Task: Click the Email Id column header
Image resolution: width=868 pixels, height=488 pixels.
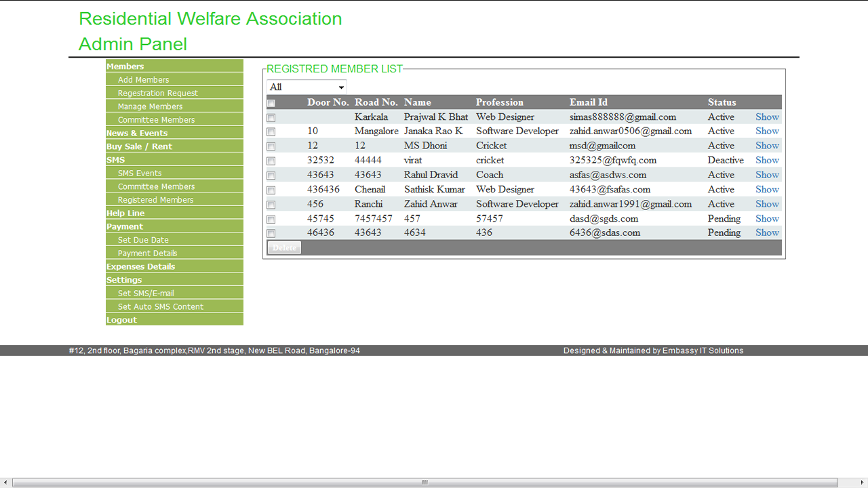Action: click(588, 102)
